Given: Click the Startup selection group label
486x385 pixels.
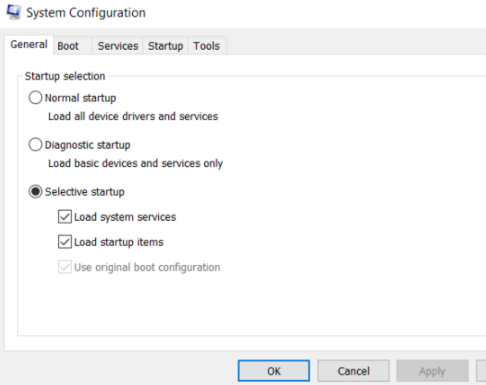Looking at the screenshot, I should [65, 76].
